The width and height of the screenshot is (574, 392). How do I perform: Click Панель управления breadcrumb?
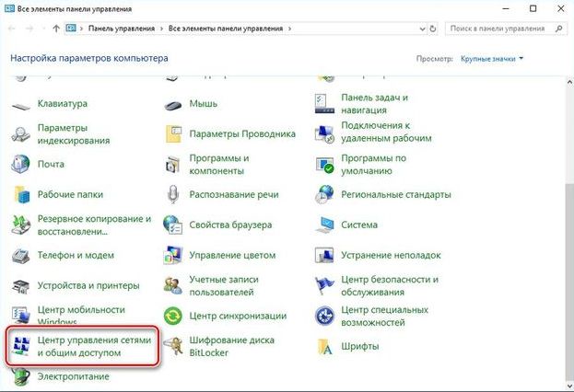click(x=122, y=29)
